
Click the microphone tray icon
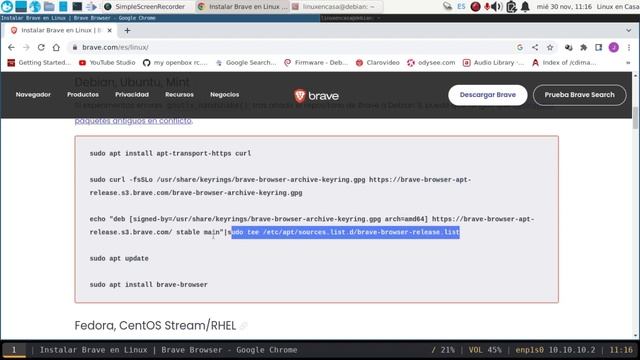pos(487,7)
